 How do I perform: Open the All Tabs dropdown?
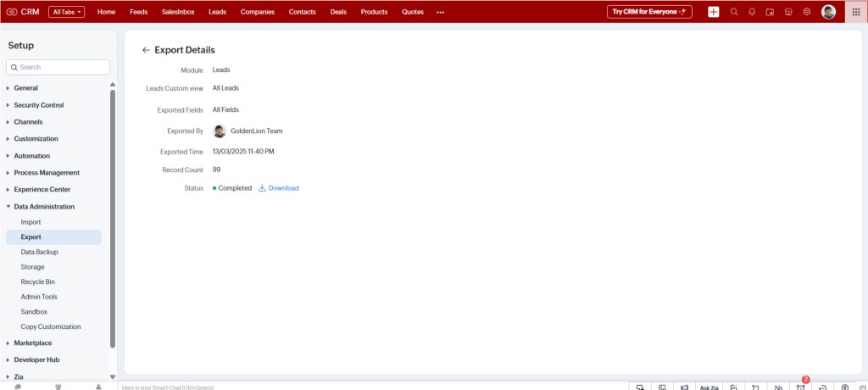pyautogui.click(x=66, y=12)
